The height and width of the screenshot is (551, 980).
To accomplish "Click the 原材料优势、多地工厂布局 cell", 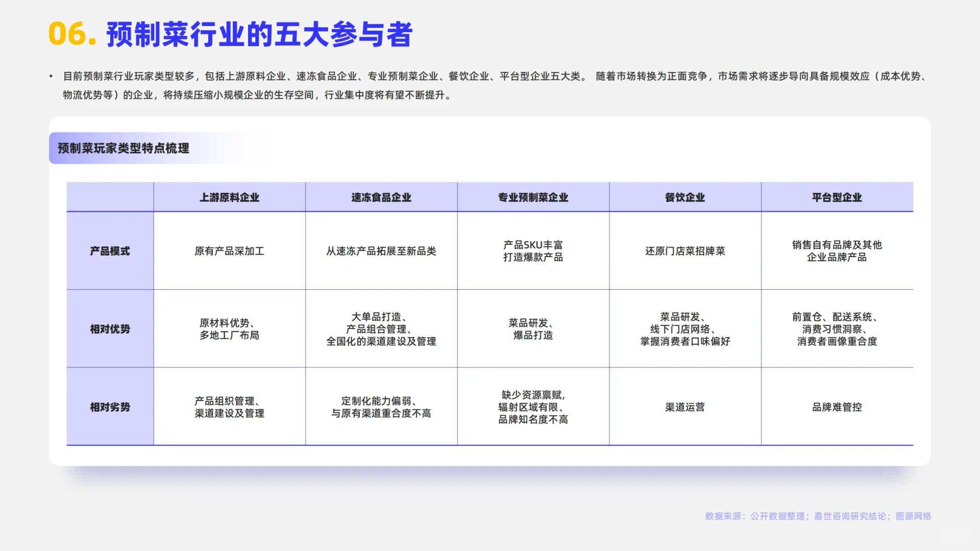I will pos(229,329).
